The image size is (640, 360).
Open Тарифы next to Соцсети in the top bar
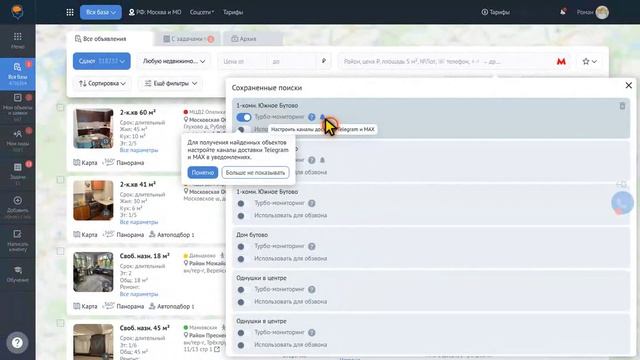tap(233, 12)
